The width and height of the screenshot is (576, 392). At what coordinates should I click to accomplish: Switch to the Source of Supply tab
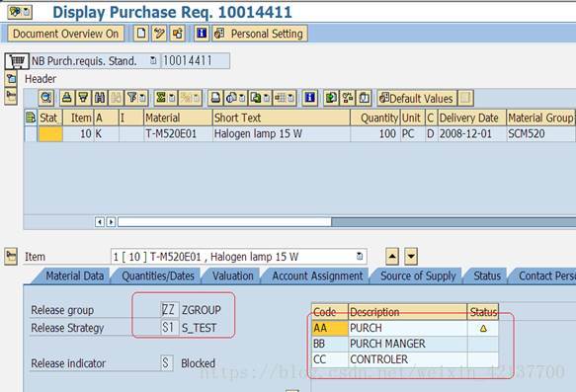pos(418,276)
